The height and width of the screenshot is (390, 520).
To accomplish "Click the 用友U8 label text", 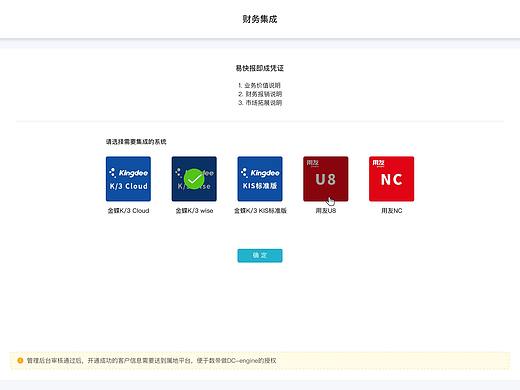I will pos(326,211).
